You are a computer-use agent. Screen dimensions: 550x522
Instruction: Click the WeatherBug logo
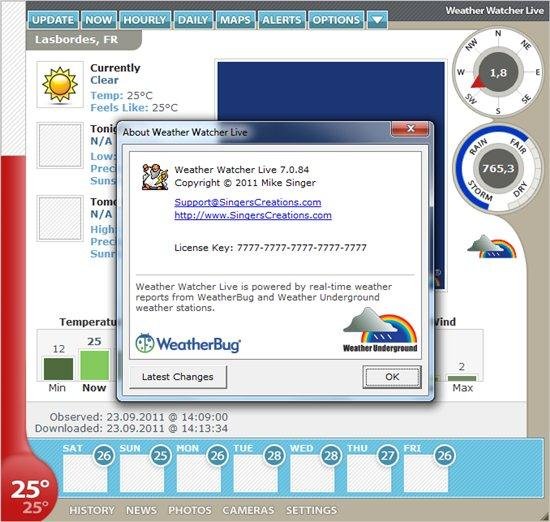(x=188, y=343)
